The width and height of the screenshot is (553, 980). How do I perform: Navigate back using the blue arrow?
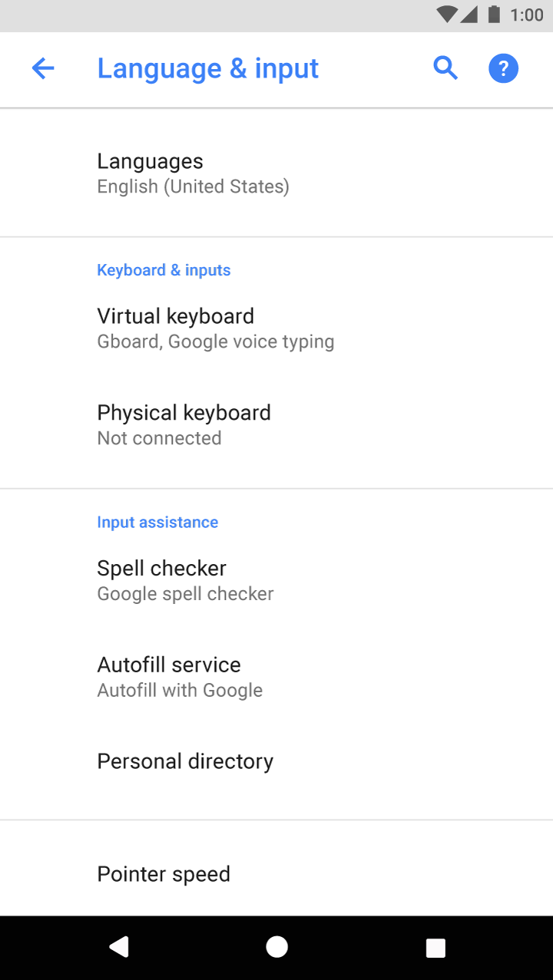44,68
